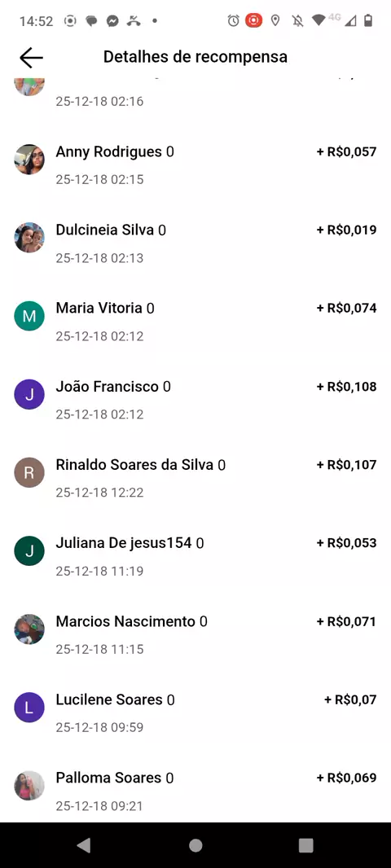Click the brown R avatar for Rinaldo Soares
The width and height of the screenshot is (391, 868).
click(29, 472)
